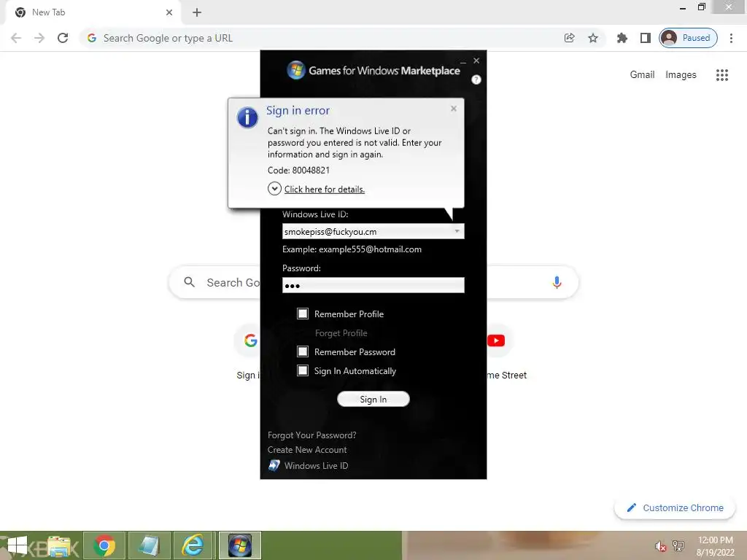Open the notepad taskbar icon
747x560 pixels.
click(x=149, y=545)
